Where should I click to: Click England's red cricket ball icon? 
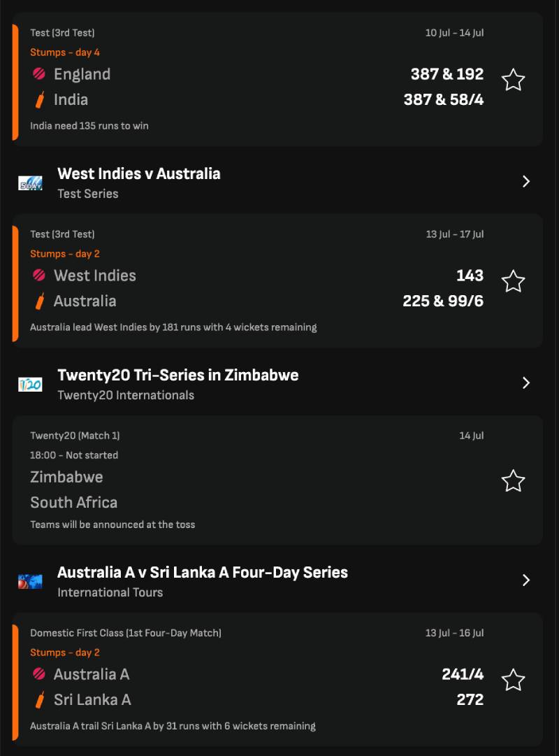pyautogui.click(x=39, y=73)
